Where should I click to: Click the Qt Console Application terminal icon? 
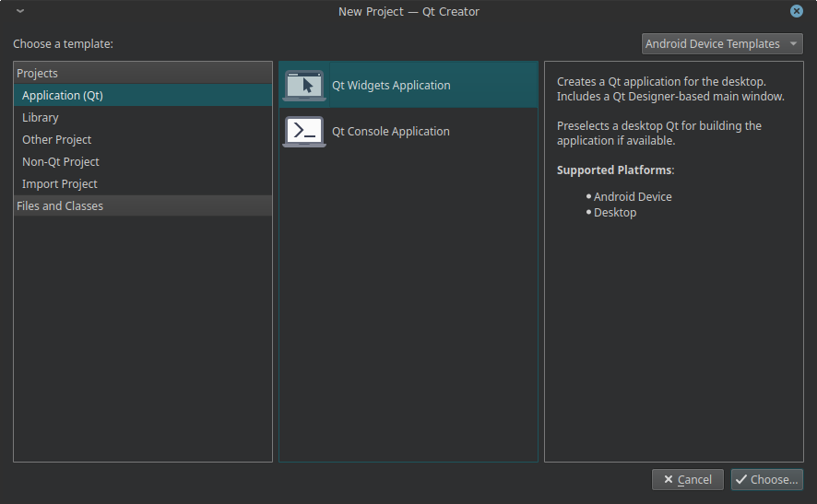click(x=304, y=132)
